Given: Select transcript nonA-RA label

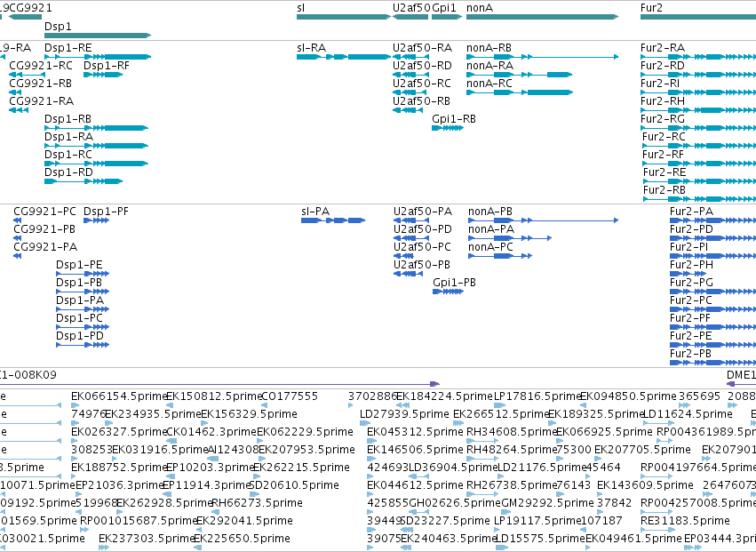Looking at the screenshot, I should [x=490, y=66].
